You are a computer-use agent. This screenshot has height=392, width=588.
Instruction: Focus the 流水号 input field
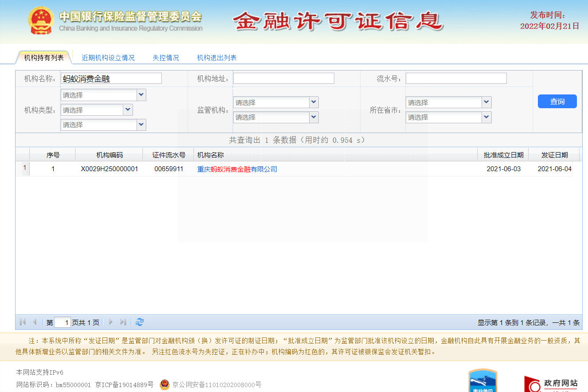456,78
